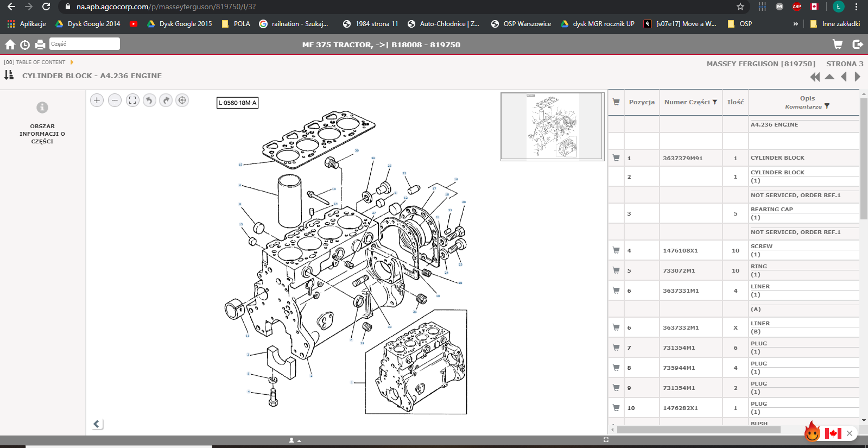Log out using the exit icon
Viewport: 868px width, 448px height.
[x=858, y=45]
